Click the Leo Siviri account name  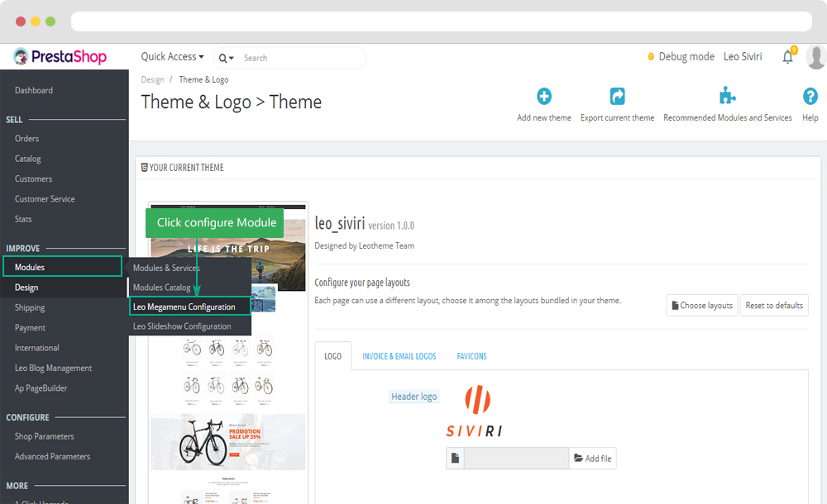(x=743, y=56)
